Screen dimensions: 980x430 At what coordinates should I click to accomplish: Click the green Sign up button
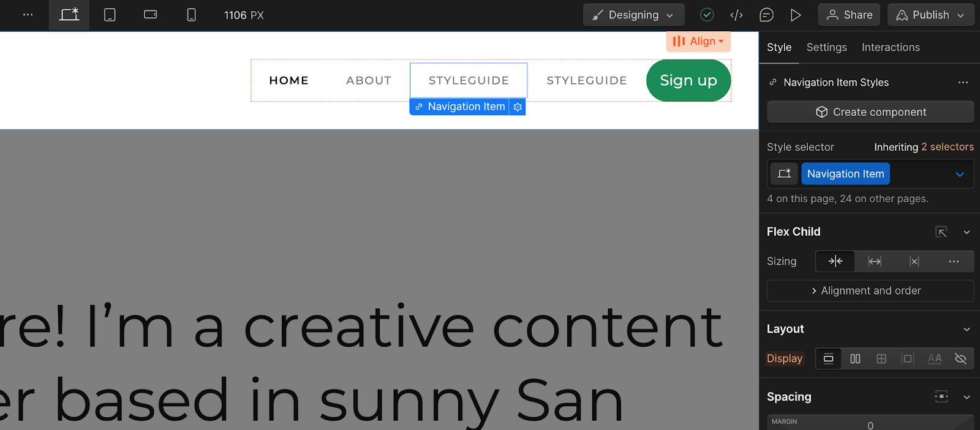coord(688,80)
